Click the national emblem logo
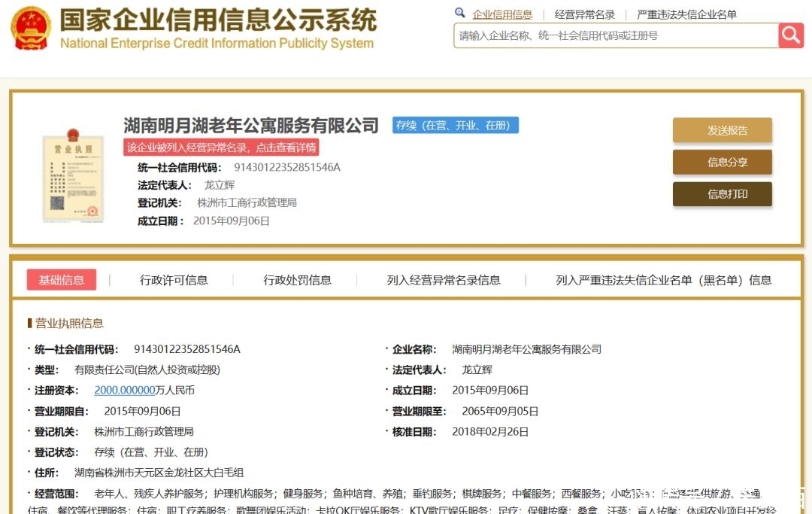Image resolution: width=812 pixels, height=514 pixels. [31, 29]
